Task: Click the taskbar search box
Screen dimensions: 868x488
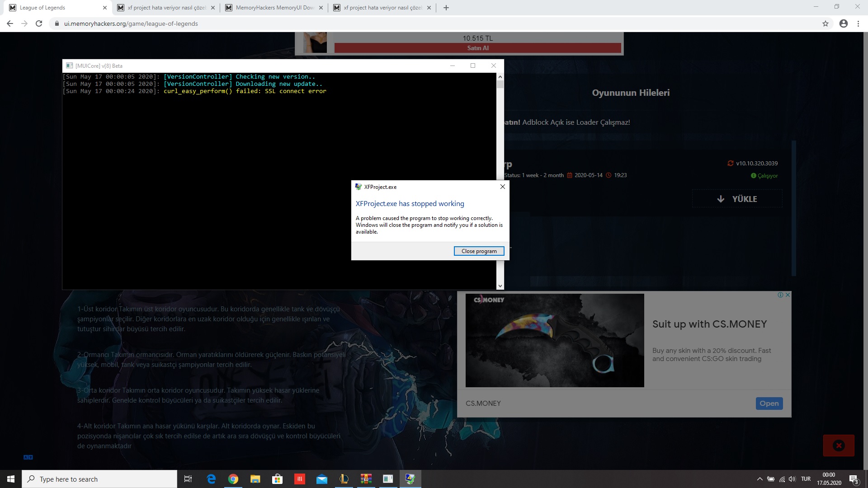Action: [x=99, y=479]
